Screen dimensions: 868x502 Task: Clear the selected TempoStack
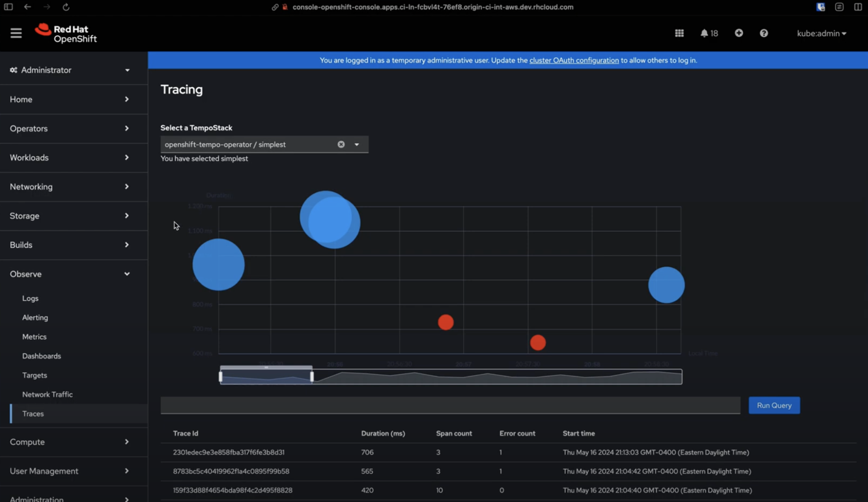point(341,144)
